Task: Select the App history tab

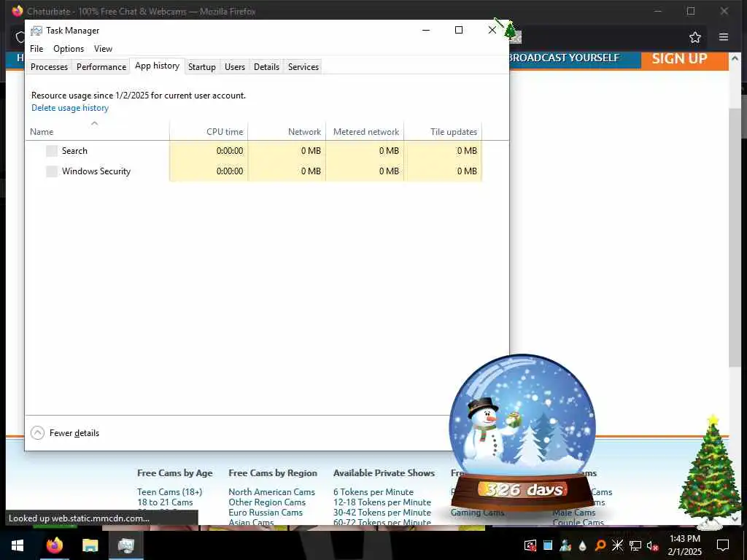Action: (158, 66)
